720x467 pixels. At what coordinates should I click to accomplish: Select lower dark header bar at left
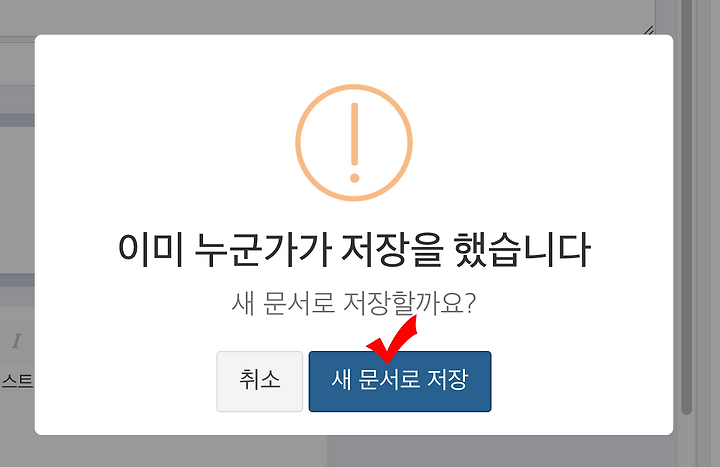tap(17, 280)
